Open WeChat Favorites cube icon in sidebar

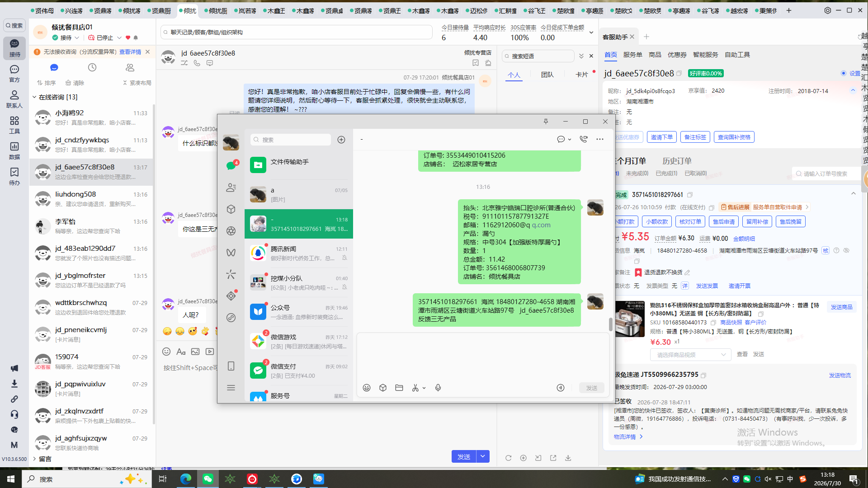(231, 209)
